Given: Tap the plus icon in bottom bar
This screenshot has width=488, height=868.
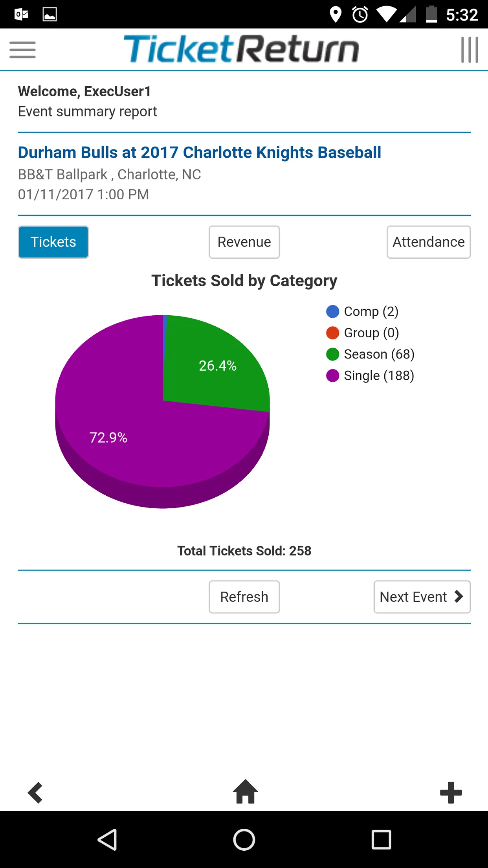Looking at the screenshot, I should (451, 793).
